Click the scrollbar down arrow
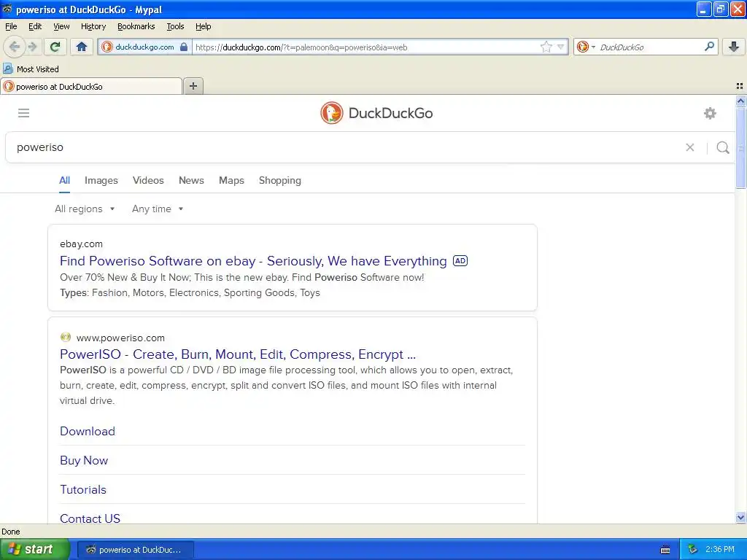The width and height of the screenshot is (747, 560). 740,518
